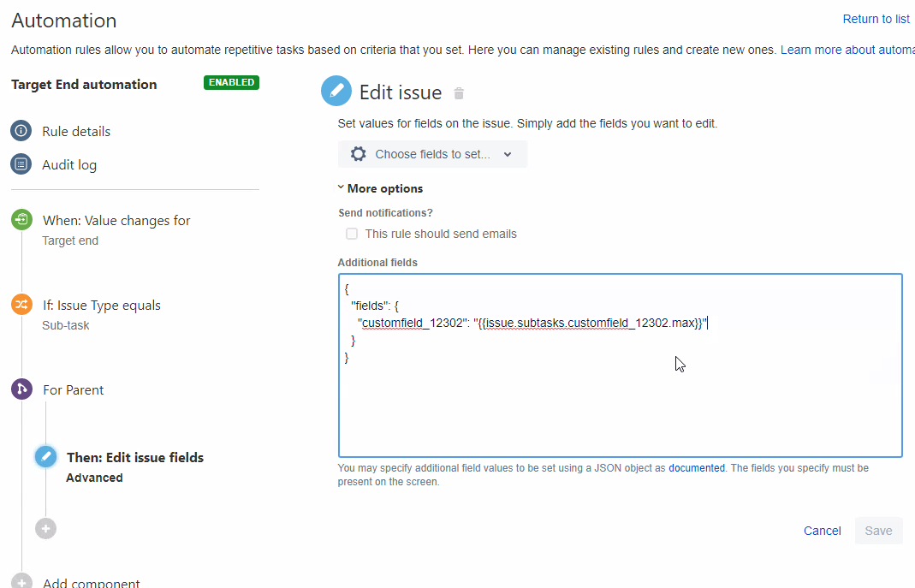The height and width of the screenshot is (588, 915).
Task: Select the purple For Parent branch icon
Action: coord(21,389)
